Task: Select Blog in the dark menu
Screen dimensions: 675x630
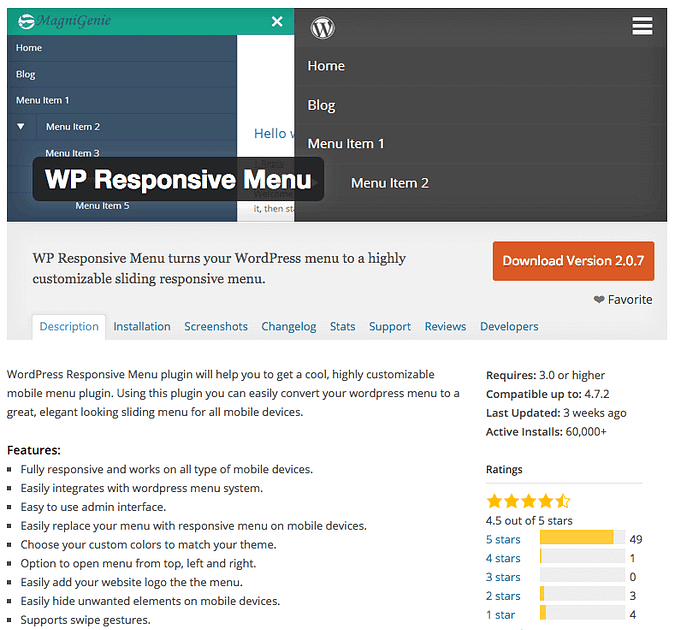Action: click(x=321, y=105)
